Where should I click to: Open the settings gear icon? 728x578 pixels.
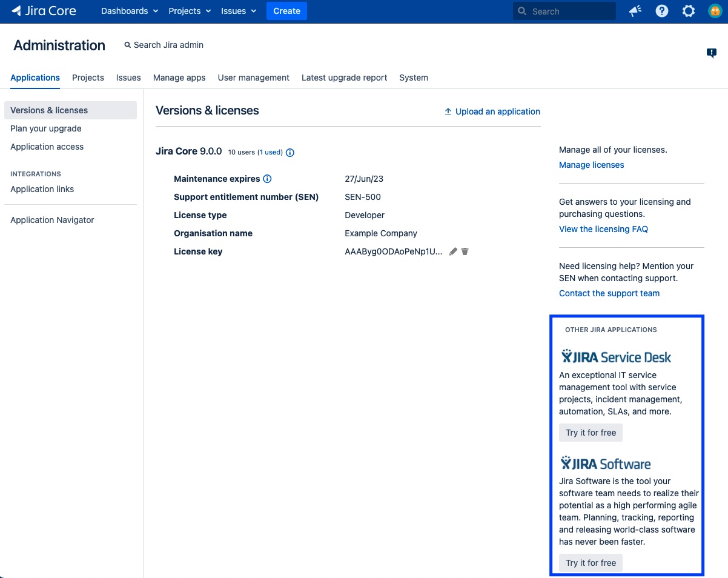click(x=689, y=11)
